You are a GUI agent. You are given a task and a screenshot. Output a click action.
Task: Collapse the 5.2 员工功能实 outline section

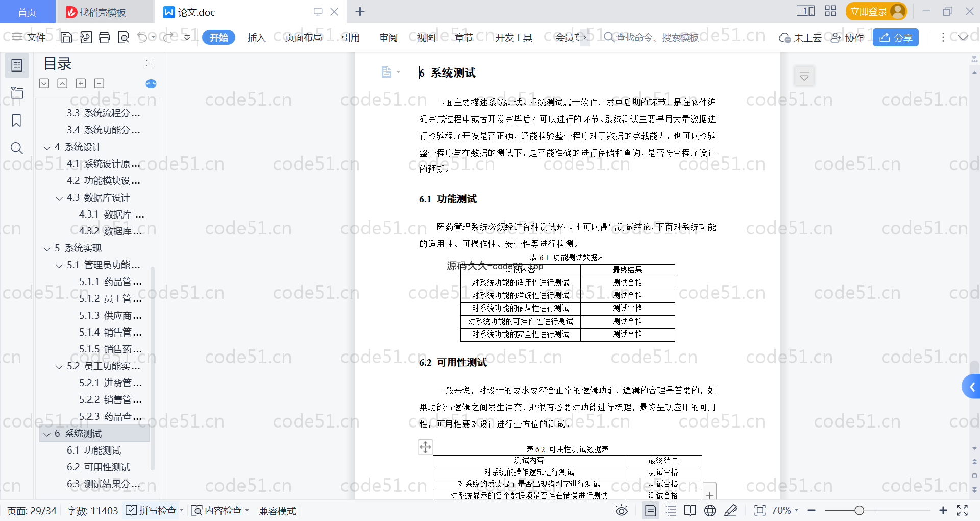tap(59, 367)
